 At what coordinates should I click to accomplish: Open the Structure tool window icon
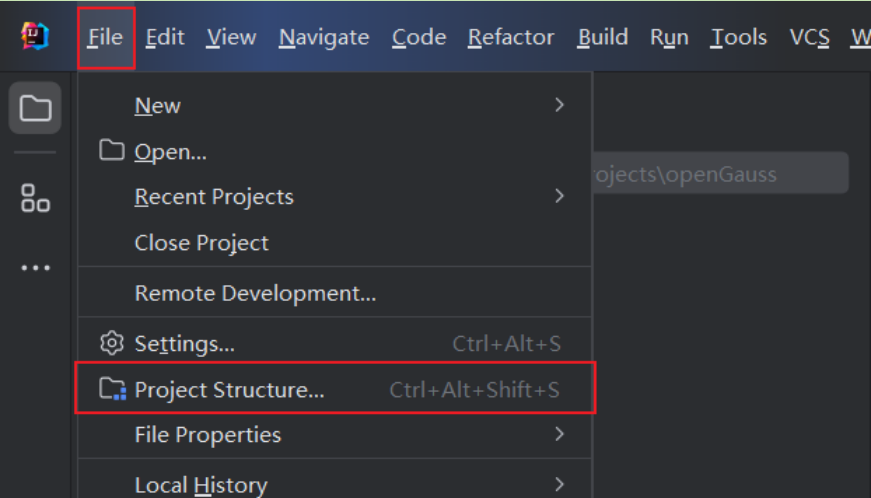(35, 198)
